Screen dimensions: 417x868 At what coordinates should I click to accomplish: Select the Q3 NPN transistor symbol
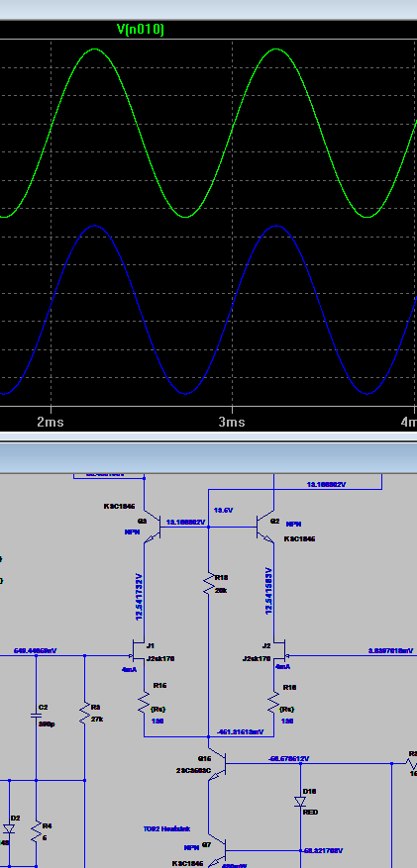[154, 528]
